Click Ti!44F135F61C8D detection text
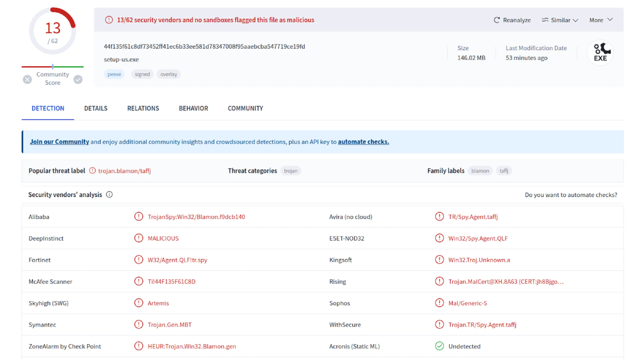Viewport: 644px width, 361px height. point(171,282)
